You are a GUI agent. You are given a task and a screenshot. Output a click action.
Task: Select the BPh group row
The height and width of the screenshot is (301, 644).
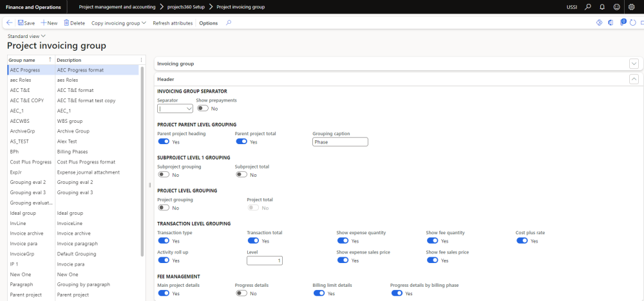click(73, 152)
